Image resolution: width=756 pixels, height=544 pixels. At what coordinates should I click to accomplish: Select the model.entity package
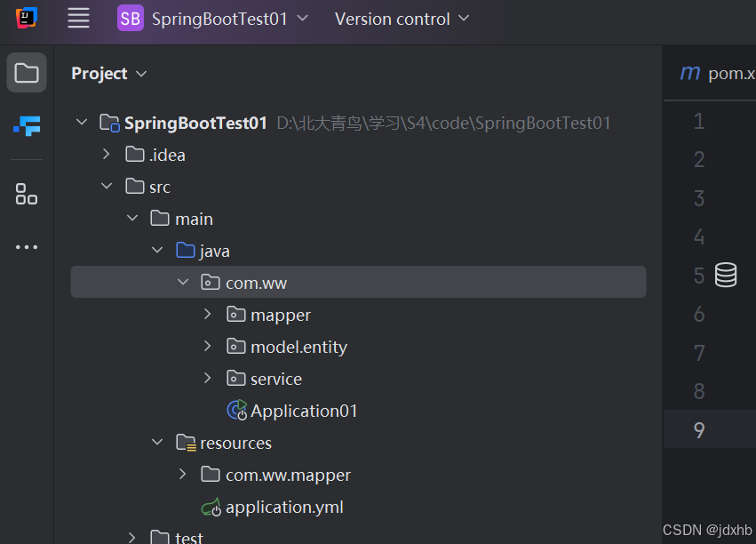coord(298,347)
